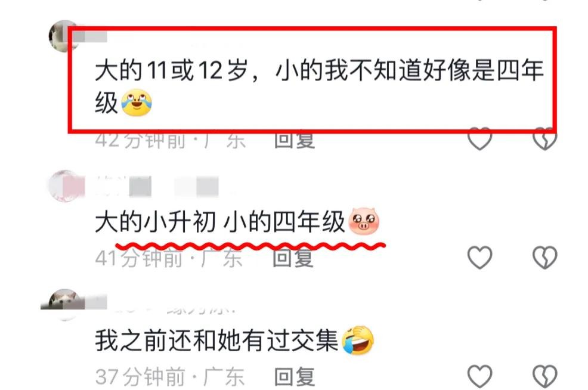The height and width of the screenshot is (390, 588).
Task: Select the comment text 大的小升初 小的四年级
Action: (219, 222)
